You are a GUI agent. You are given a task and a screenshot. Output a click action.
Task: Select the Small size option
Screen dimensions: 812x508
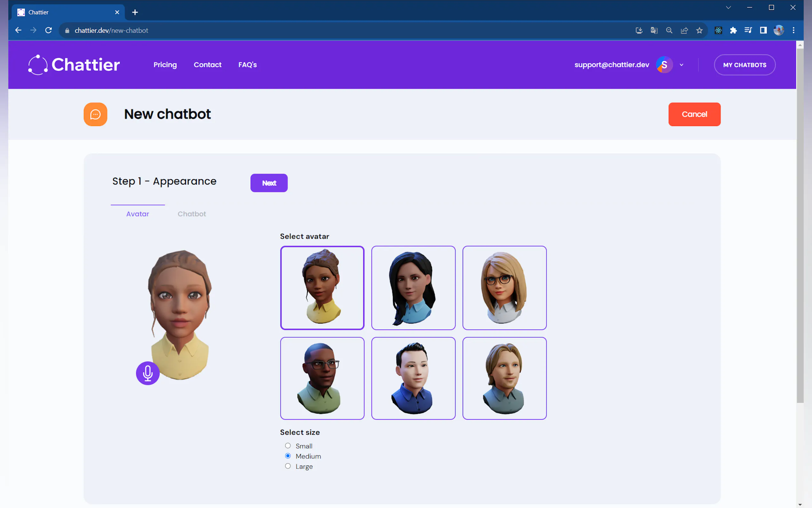point(288,446)
